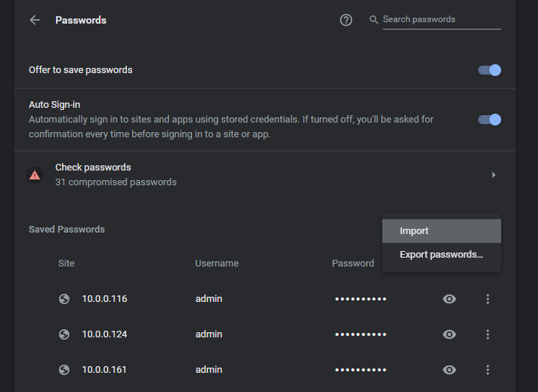
Task: Show password for 10.0.0.161
Action: click(x=449, y=370)
